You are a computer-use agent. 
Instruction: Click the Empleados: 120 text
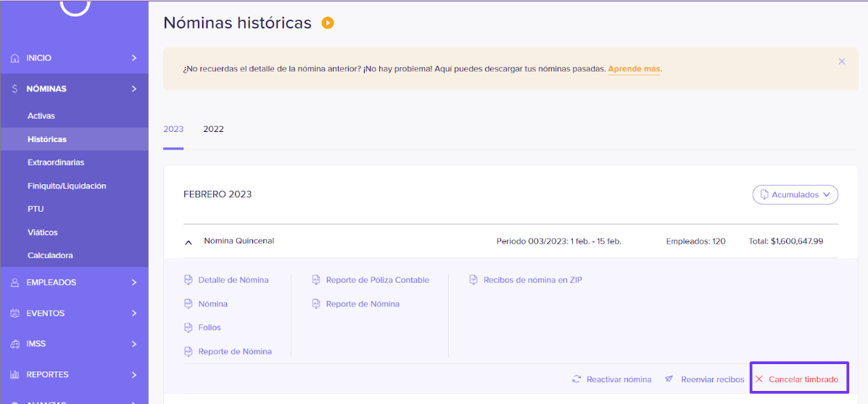(696, 242)
